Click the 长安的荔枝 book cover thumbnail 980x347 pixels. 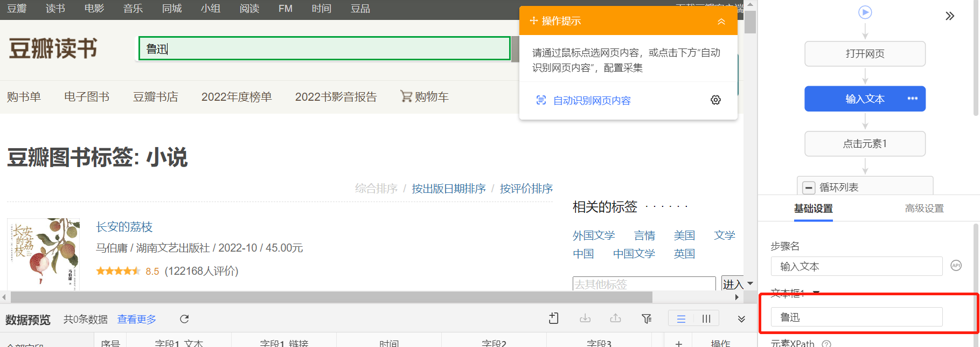tap(44, 254)
